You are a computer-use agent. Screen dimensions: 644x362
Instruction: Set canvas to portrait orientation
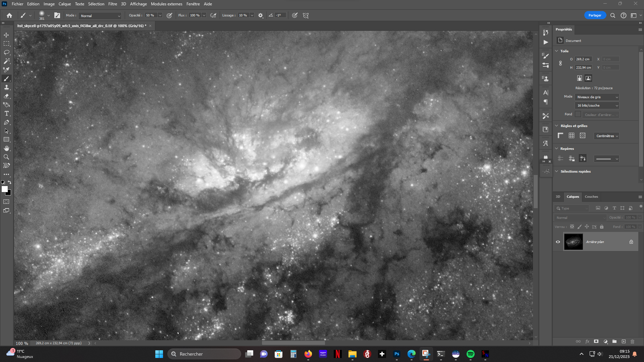coord(579,78)
